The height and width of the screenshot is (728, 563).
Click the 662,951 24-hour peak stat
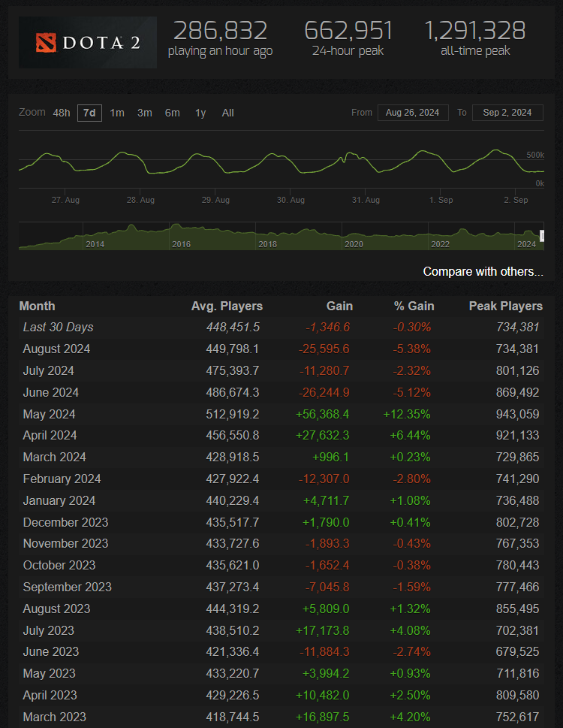[x=348, y=38]
